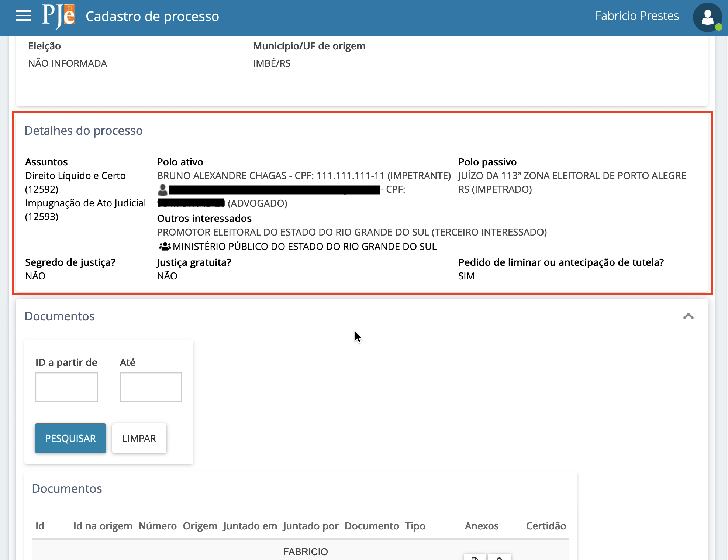Click the '(ADVOGADO)' text

click(258, 203)
